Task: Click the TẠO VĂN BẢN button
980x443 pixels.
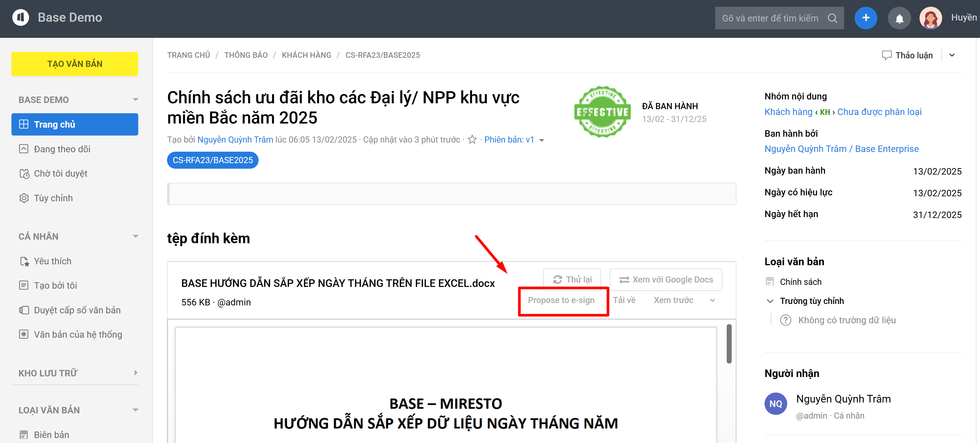Action: [75, 64]
